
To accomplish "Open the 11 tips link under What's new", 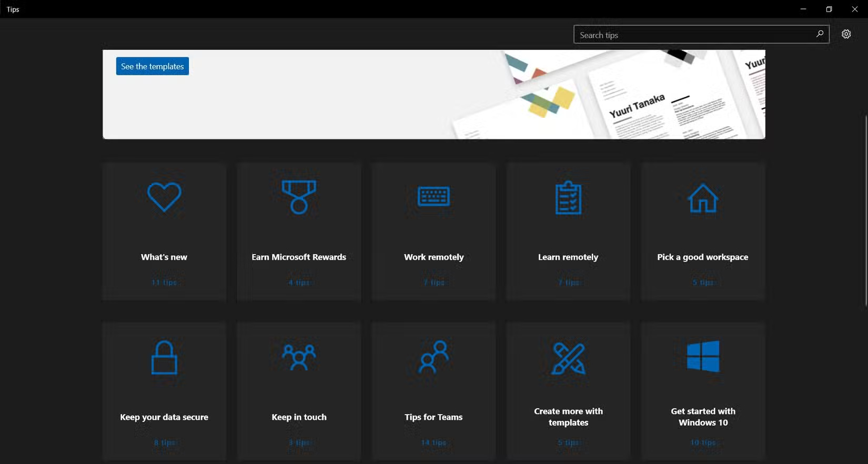I will coord(164,283).
